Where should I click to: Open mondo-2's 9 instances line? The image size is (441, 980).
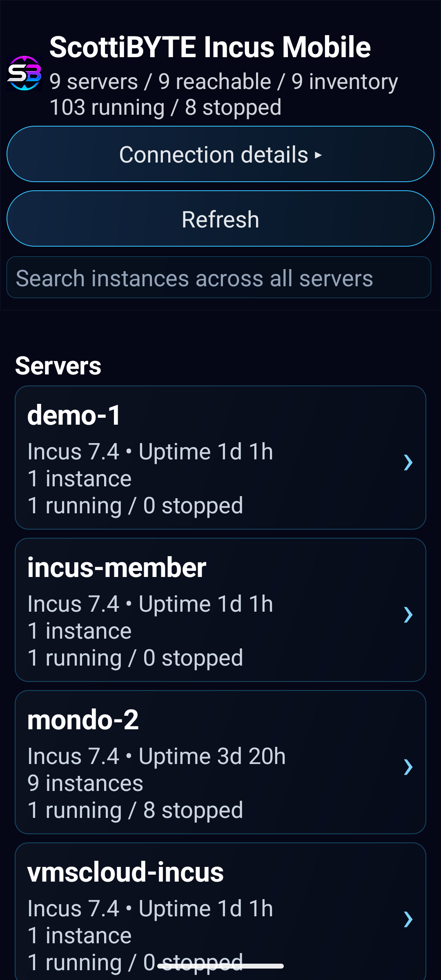[85, 783]
